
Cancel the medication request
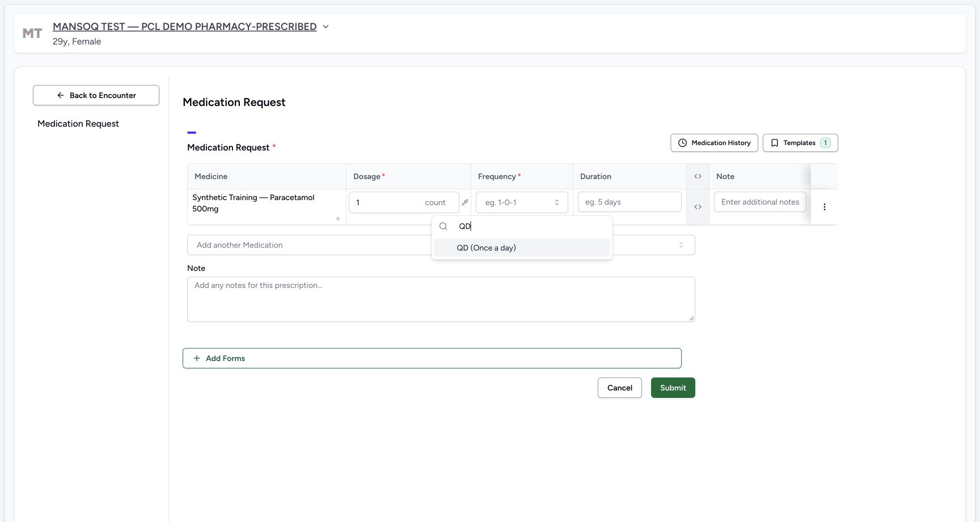620,388
